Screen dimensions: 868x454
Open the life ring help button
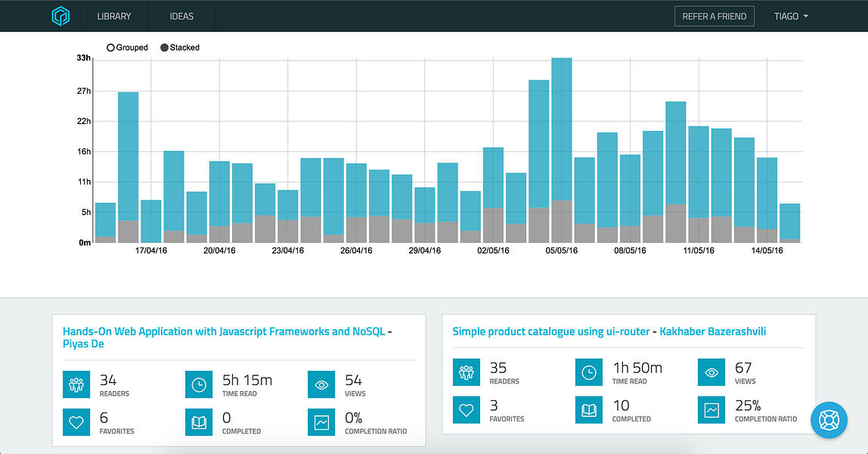(829, 419)
